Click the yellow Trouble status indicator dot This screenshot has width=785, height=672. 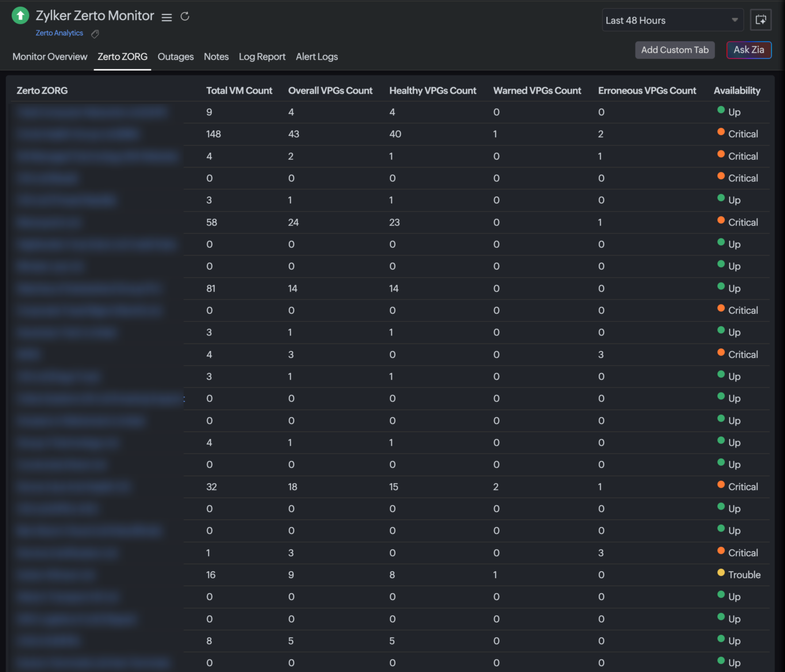pos(721,572)
